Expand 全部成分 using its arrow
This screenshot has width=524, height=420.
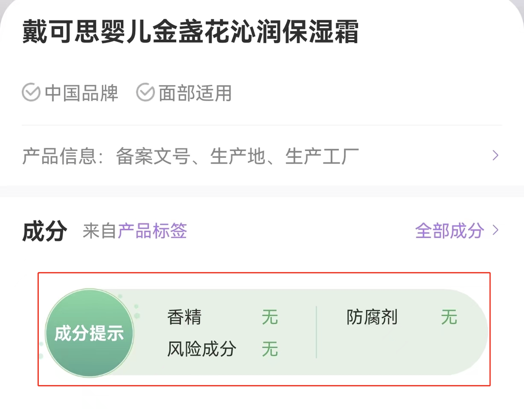coord(495,230)
